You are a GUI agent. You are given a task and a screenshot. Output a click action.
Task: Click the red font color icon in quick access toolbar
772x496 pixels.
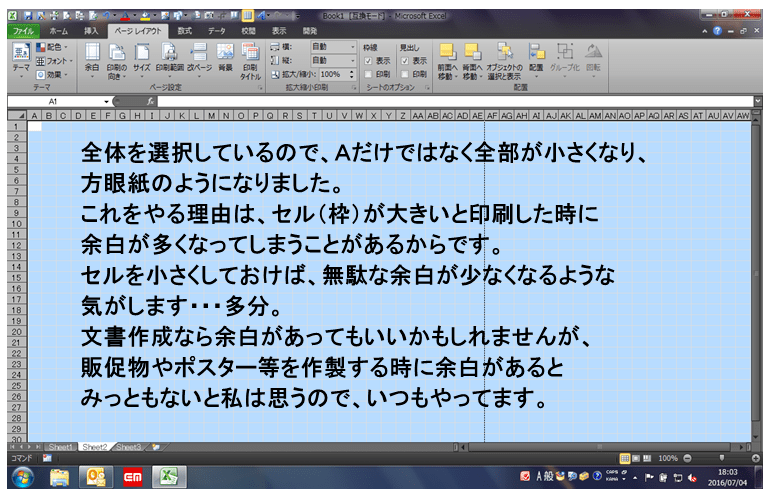click(125, 16)
